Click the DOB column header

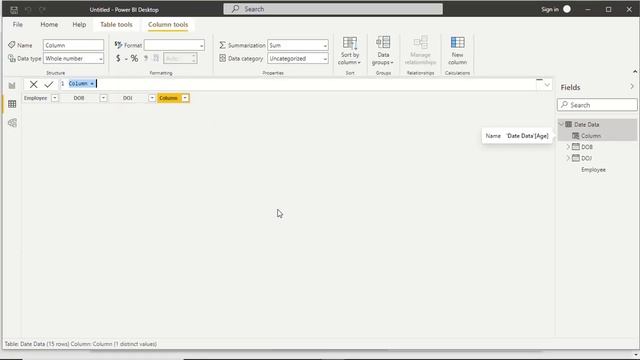click(79, 98)
